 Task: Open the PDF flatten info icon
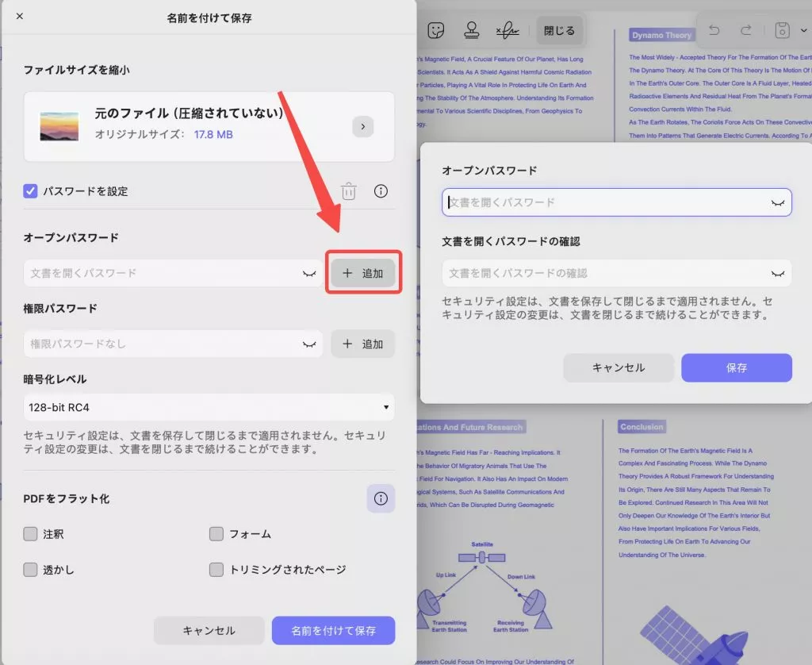pos(381,498)
